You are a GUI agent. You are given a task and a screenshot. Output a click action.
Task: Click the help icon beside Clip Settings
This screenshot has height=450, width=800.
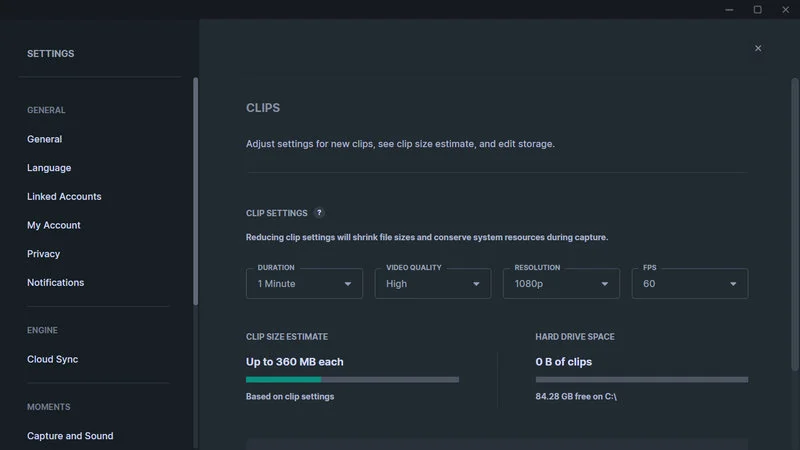(x=319, y=213)
